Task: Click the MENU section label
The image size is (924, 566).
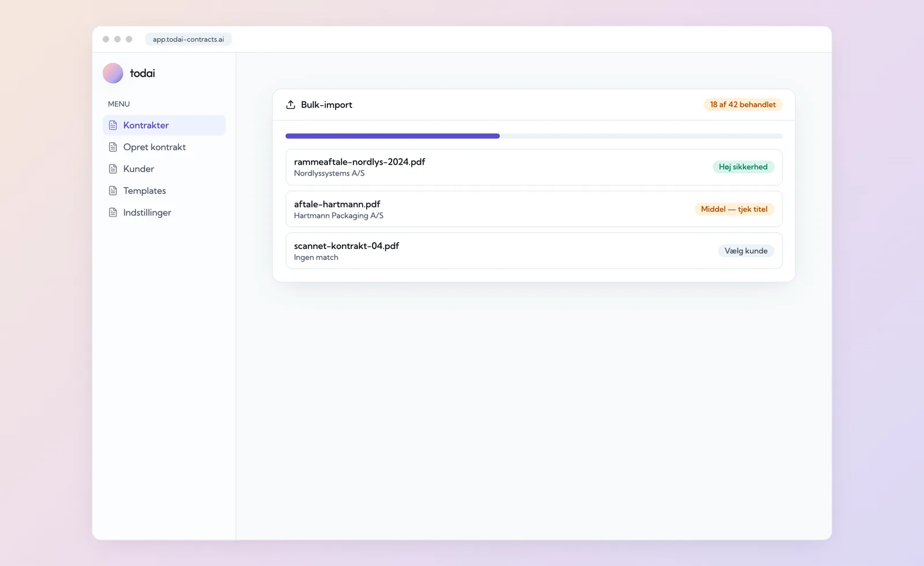Action: point(119,104)
